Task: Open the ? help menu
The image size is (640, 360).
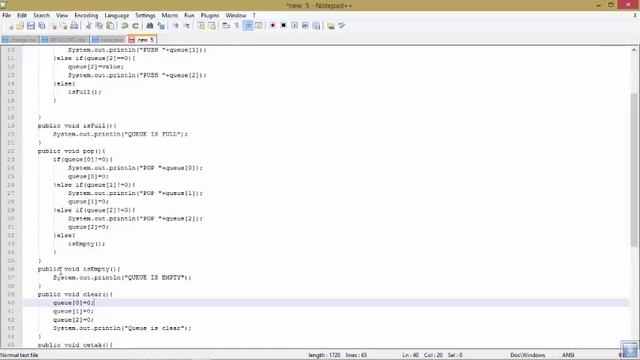Action: (x=254, y=16)
